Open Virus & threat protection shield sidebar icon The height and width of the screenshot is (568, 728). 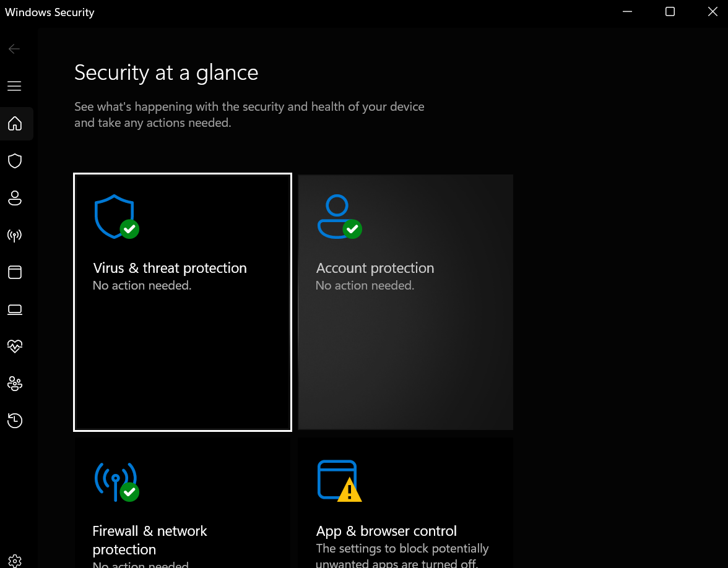[15, 161]
